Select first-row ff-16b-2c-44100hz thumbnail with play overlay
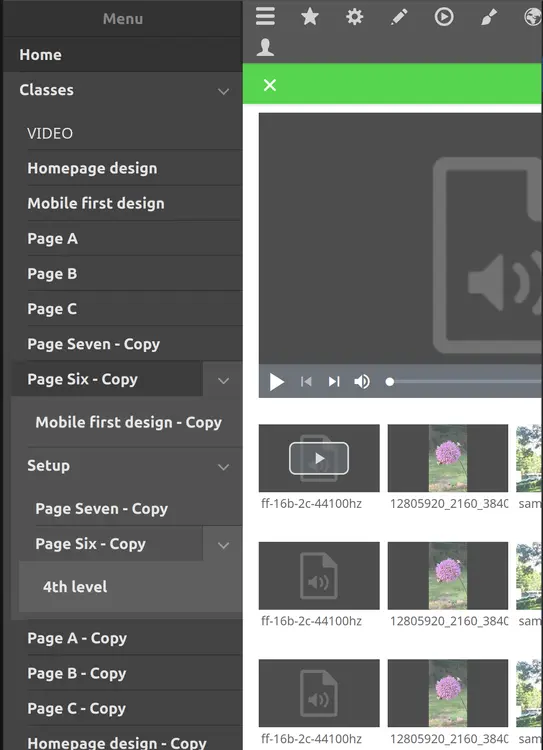The image size is (543, 750). pos(319,458)
